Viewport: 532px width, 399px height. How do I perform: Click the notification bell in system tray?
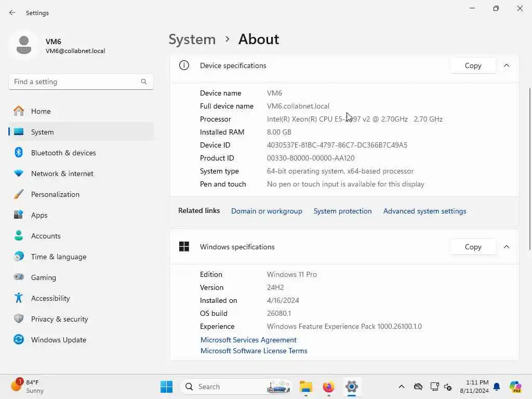click(497, 387)
